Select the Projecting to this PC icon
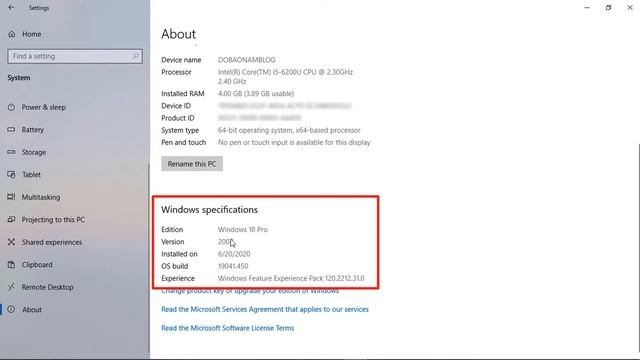The width and height of the screenshot is (640, 360). click(x=11, y=219)
